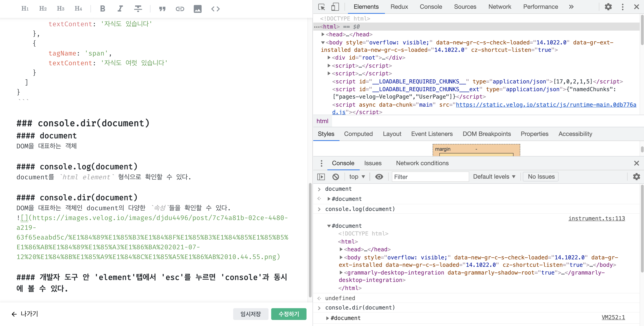The width and height of the screenshot is (644, 326).
Task: Click 임시저장 save draft button
Action: (251, 314)
